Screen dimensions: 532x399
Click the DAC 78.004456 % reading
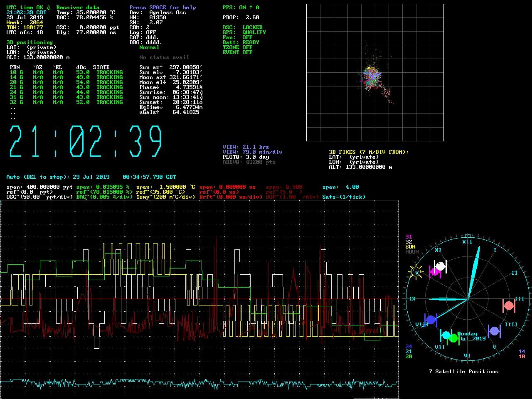point(84,17)
